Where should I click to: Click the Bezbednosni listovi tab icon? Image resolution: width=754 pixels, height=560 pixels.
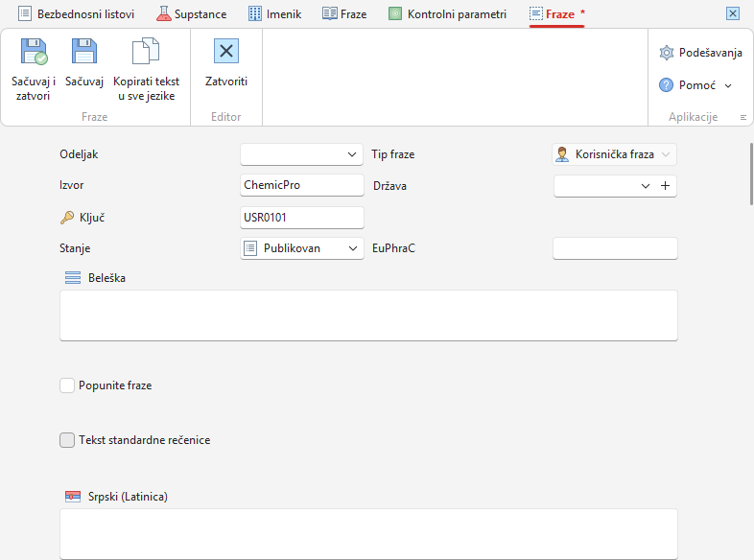(x=25, y=14)
